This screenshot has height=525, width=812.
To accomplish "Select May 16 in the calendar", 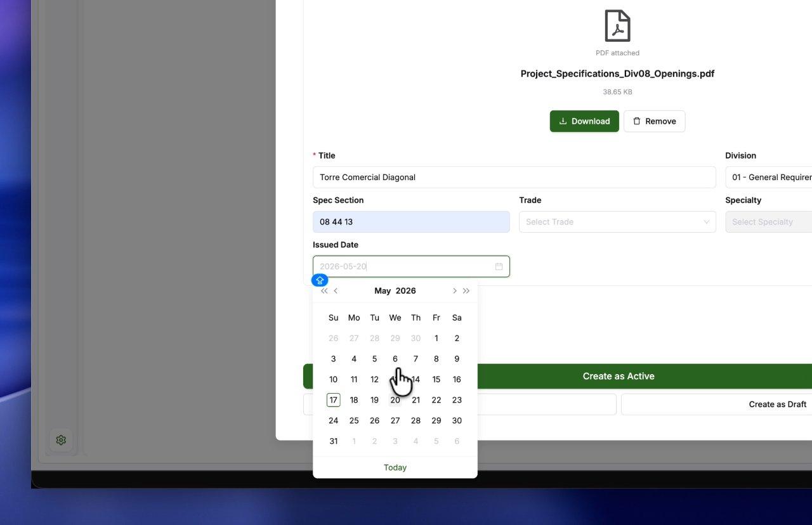I will (457, 380).
